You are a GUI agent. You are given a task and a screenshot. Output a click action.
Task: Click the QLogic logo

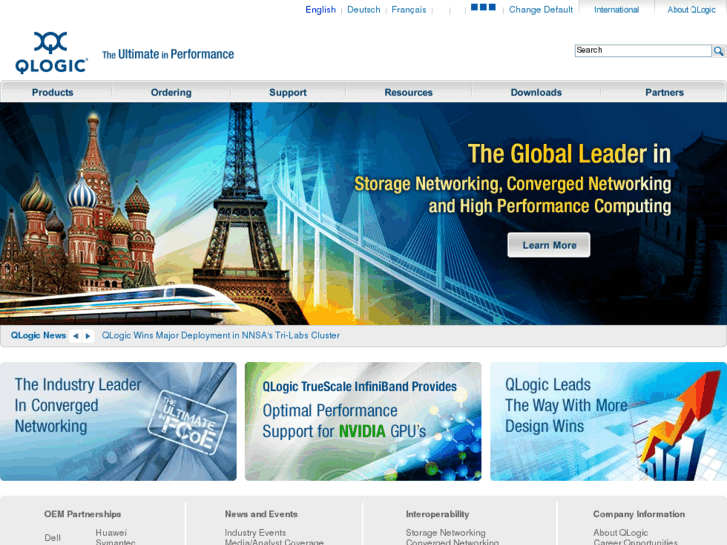click(51, 53)
